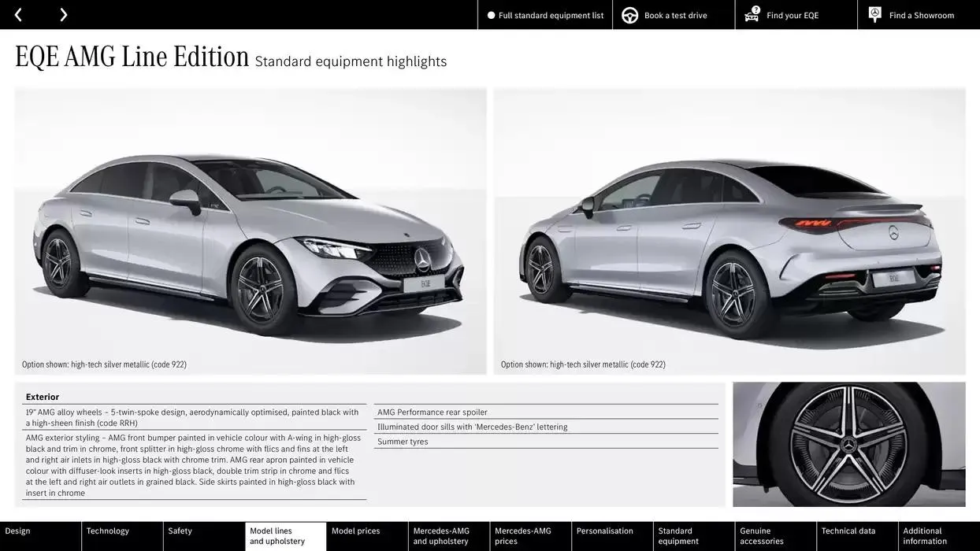Open Book a test drive
The image size is (980, 551).
coord(674,15)
